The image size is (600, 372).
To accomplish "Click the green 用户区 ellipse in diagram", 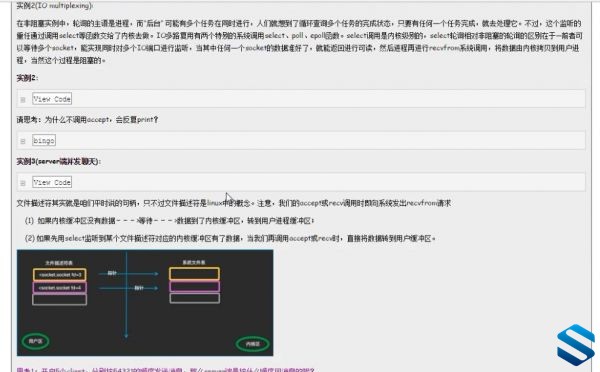I will pos(36,341).
